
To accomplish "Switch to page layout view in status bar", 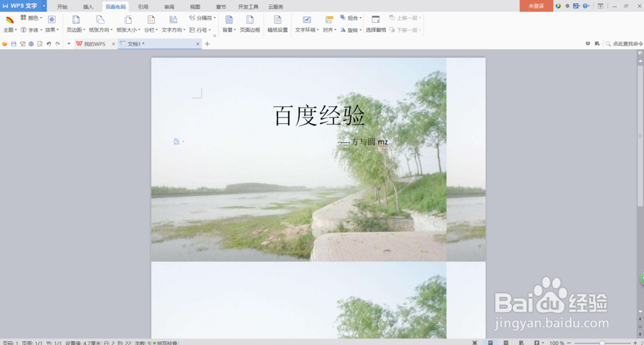I will [490, 342].
